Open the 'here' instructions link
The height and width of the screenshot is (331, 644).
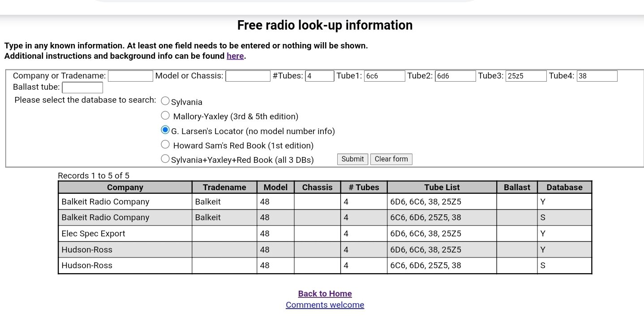[235, 56]
